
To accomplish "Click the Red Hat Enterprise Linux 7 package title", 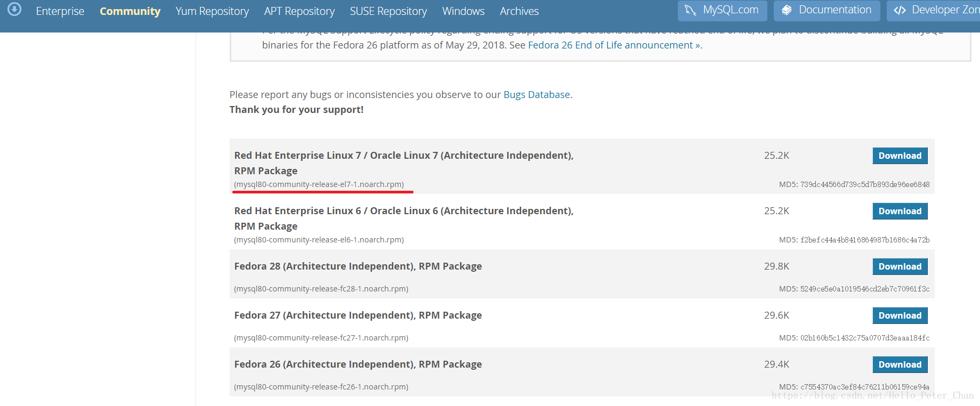I will click(x=404, y=163).
